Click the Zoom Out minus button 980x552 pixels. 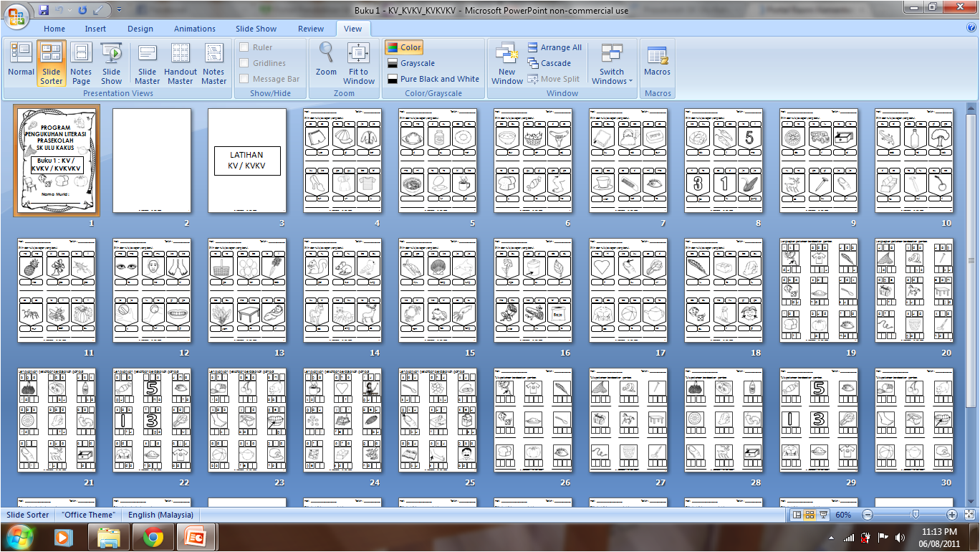pyautogui.click(x=868, y=515)
